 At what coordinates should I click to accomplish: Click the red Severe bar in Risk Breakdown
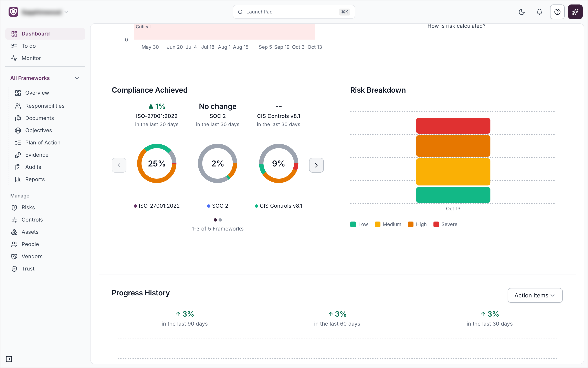click(x=453, y=126)
